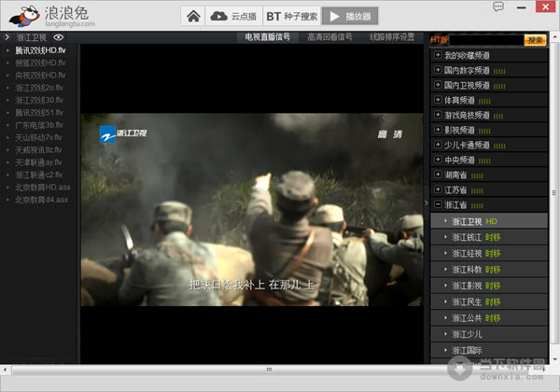The image size is (560, 392).
Task: Choose source 广东电信3b.flv
Action: [x=39, y=125]
